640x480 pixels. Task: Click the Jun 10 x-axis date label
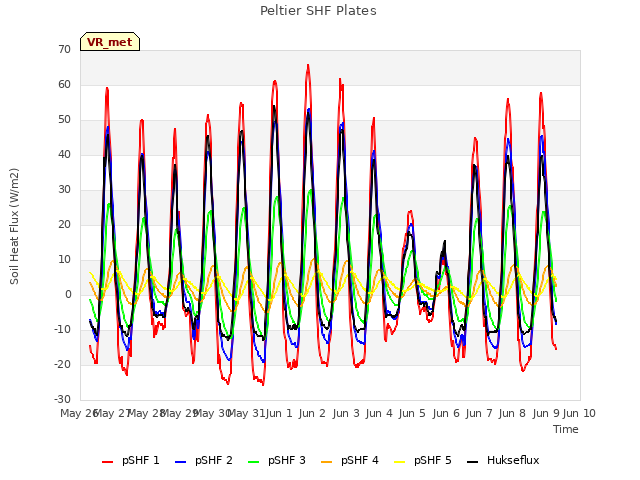(x=579, y=413)
